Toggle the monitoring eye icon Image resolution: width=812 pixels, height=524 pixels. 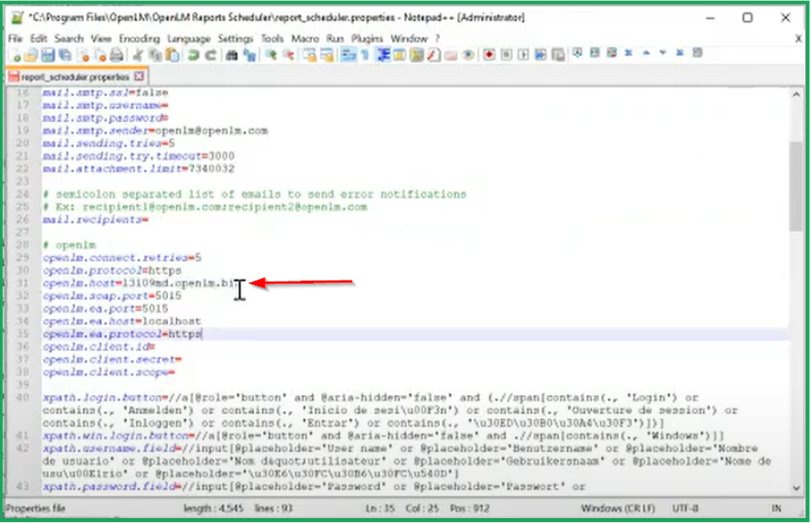pyautogui.click(x=468, y=56)
